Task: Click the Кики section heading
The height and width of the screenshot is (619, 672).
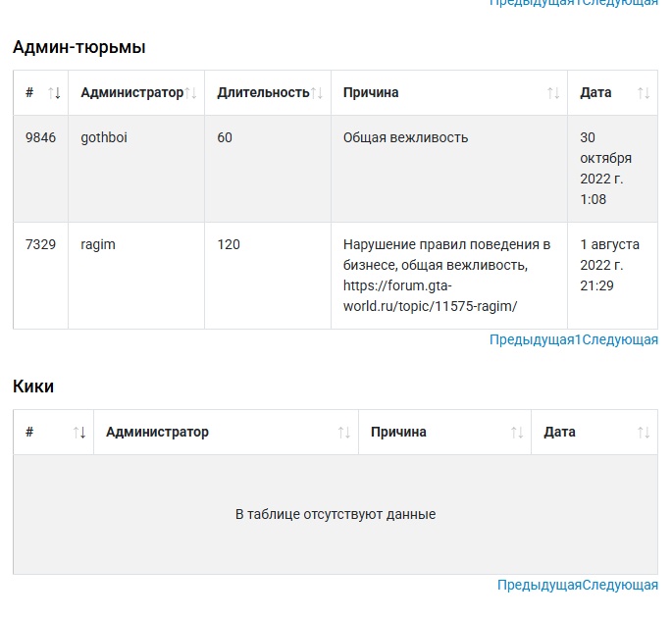Action: [33, 387]
